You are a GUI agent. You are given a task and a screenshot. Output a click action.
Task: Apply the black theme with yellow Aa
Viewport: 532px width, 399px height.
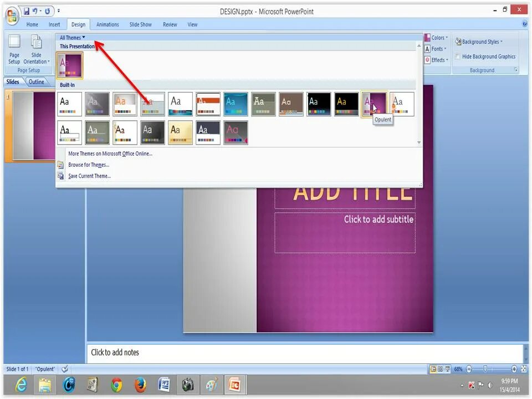[346, 104]
